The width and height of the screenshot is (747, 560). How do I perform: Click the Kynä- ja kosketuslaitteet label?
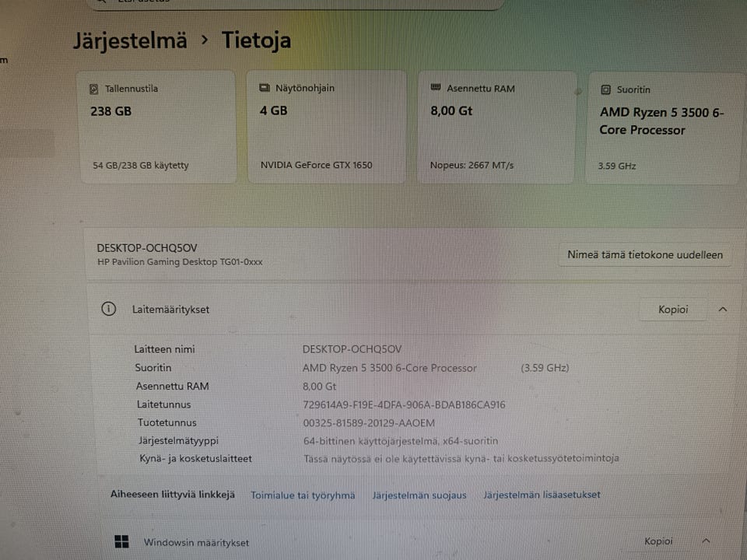(x=195, y=459)
